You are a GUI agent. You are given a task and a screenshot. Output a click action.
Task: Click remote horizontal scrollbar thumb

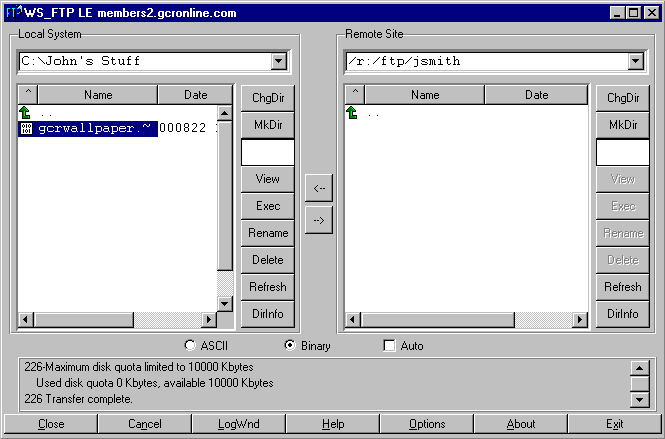pyautogui.click(x=438, y=319)
